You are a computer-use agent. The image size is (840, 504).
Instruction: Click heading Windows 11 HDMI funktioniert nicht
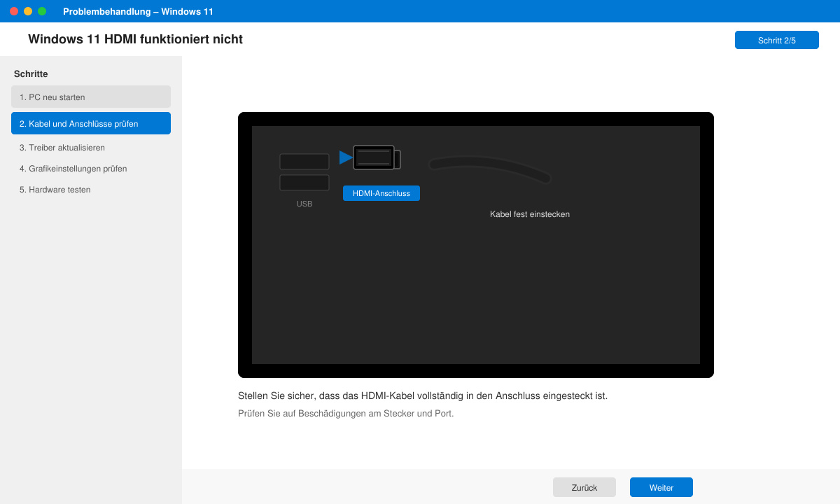[135, 39]
